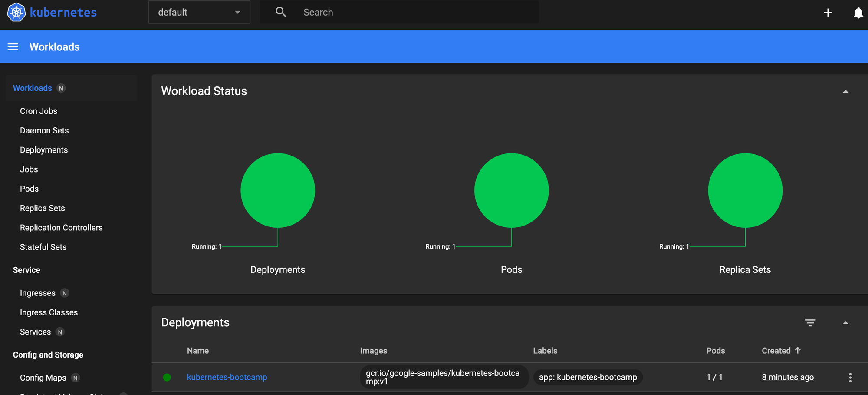Open Config Maps

click(43, 378)
